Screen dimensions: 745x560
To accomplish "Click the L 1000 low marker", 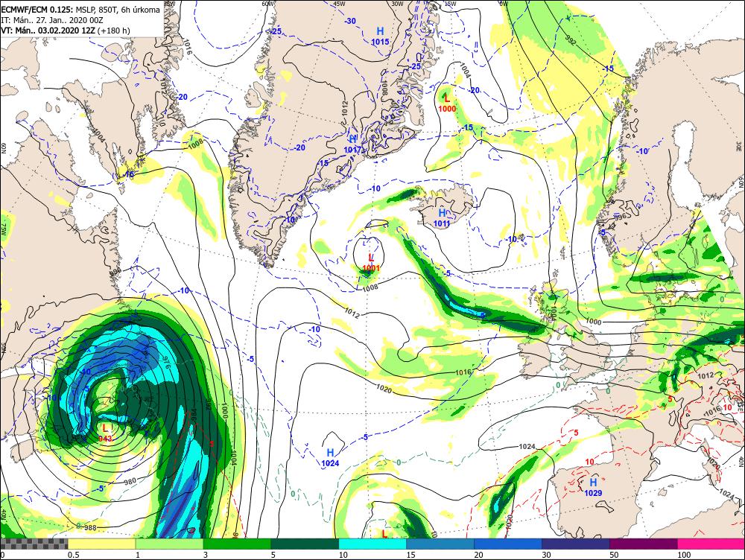I will pos(446,103).
